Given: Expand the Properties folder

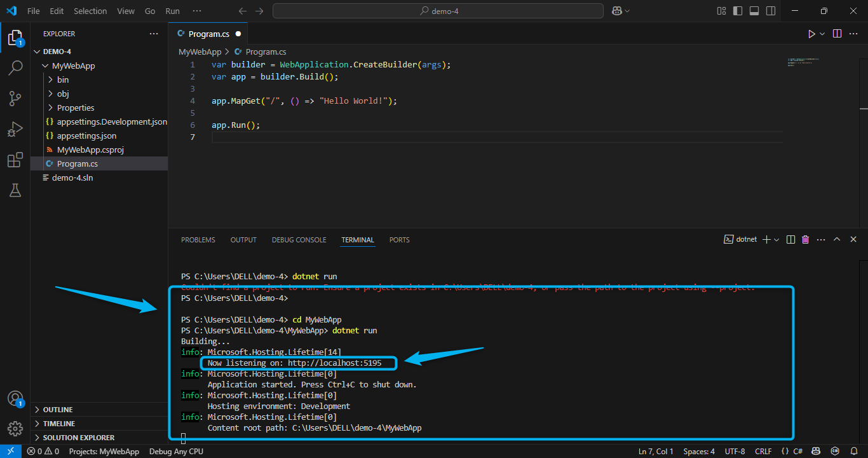Looking at the screenshot, I should click(x=99, y=108).
